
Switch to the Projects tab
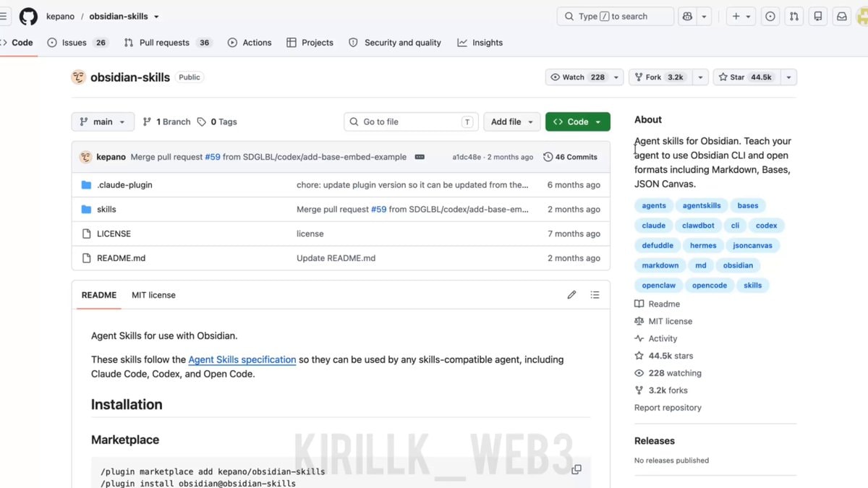click(310, 43)
